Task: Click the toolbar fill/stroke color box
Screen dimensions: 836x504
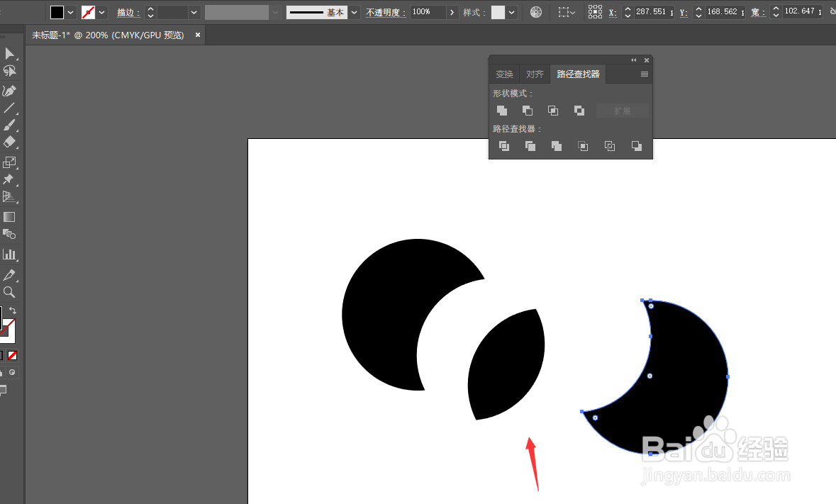Action: [x=8, y=325]
